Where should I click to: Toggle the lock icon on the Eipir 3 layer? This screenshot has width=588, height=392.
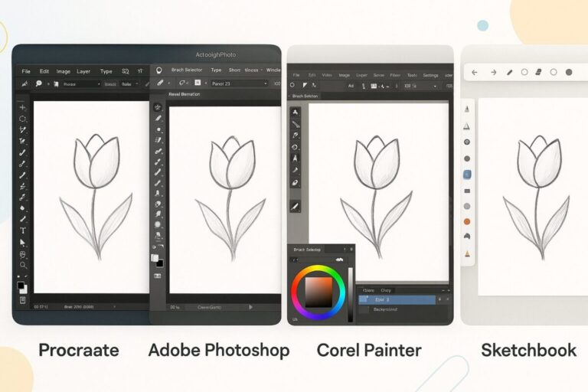tap(439, 299)
